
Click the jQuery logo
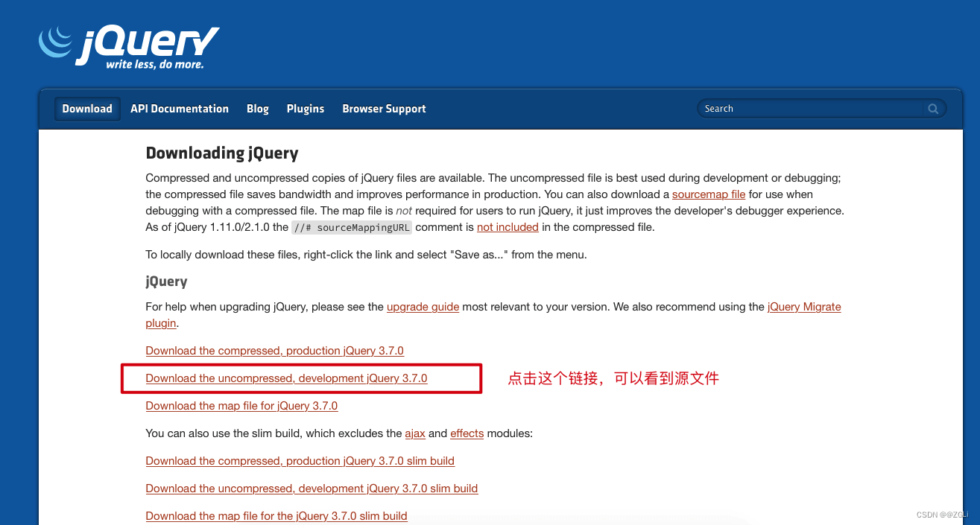pos(129,47)
